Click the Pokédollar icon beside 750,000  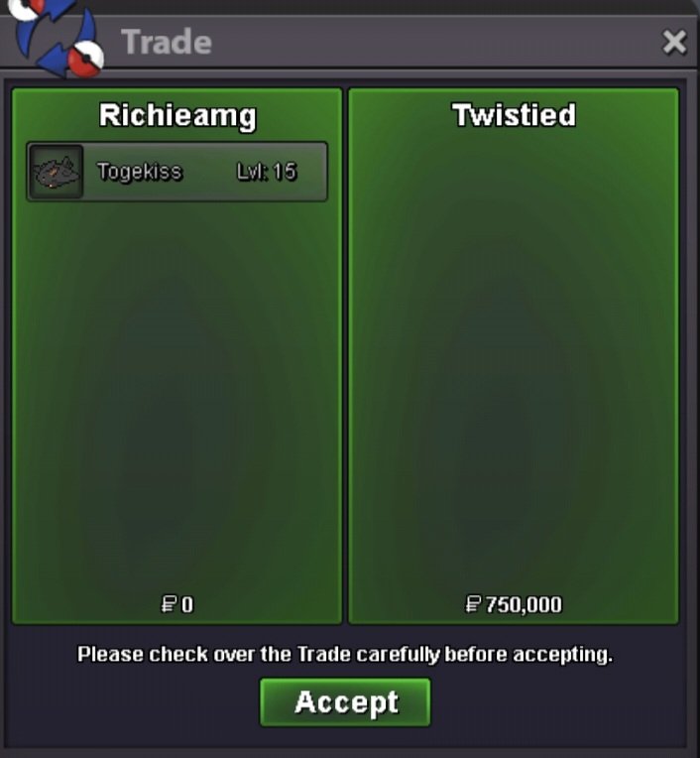click(x=473, y=604)
